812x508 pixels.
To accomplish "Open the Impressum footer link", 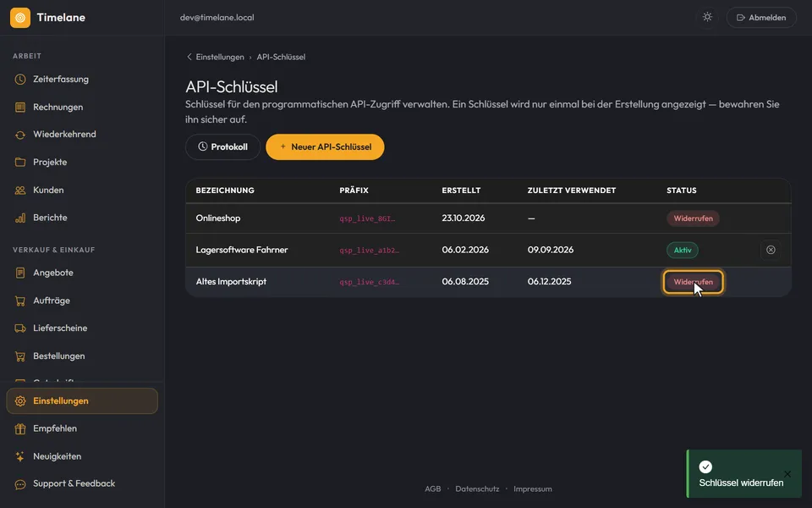I will click(532, 489).
